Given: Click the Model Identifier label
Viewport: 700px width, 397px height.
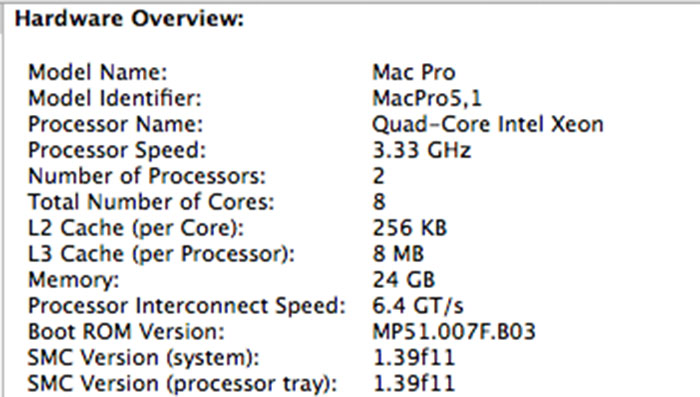Looking at the screenshot, I should [115, 98].
